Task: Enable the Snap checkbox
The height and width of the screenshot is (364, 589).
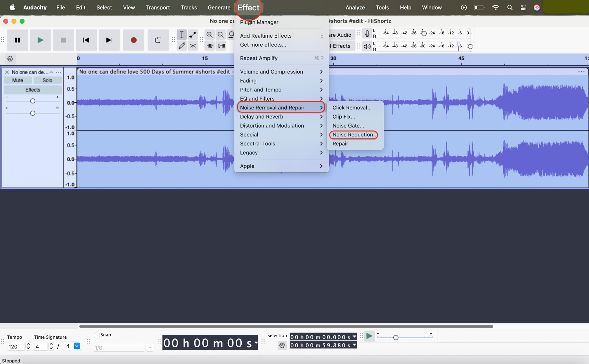Action: (97, 335)
